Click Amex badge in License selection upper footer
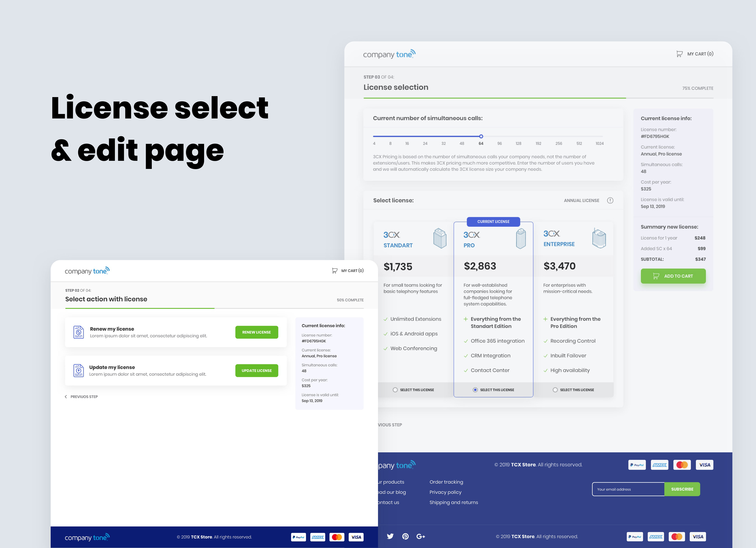This screenshot has height=548, width=756. (659, 465)
